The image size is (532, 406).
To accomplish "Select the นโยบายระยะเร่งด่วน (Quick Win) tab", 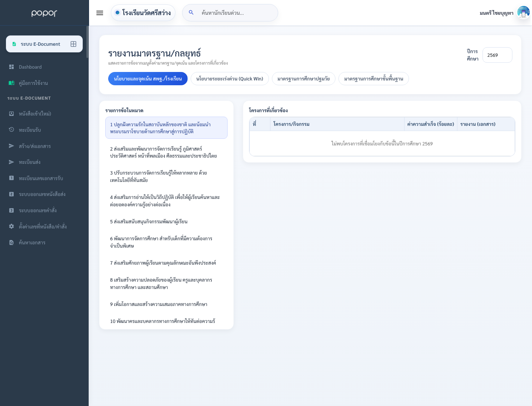I will click(230, 79).
